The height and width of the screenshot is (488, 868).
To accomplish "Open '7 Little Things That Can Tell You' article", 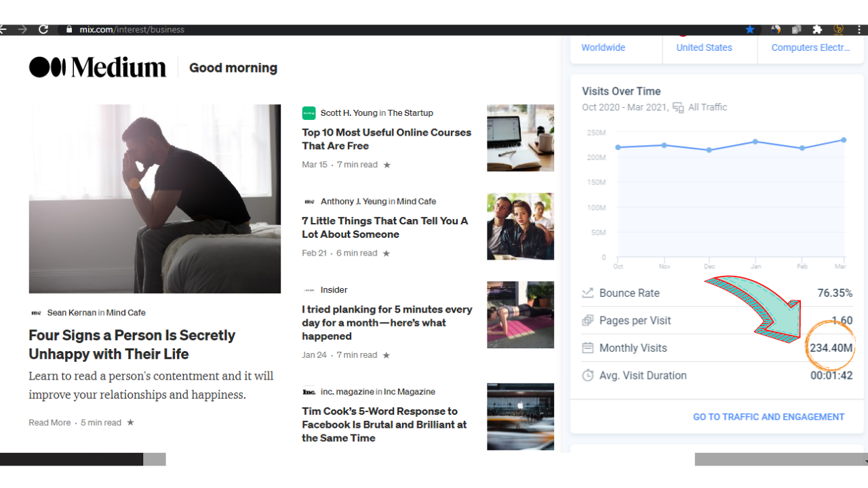I will [385, 228].
